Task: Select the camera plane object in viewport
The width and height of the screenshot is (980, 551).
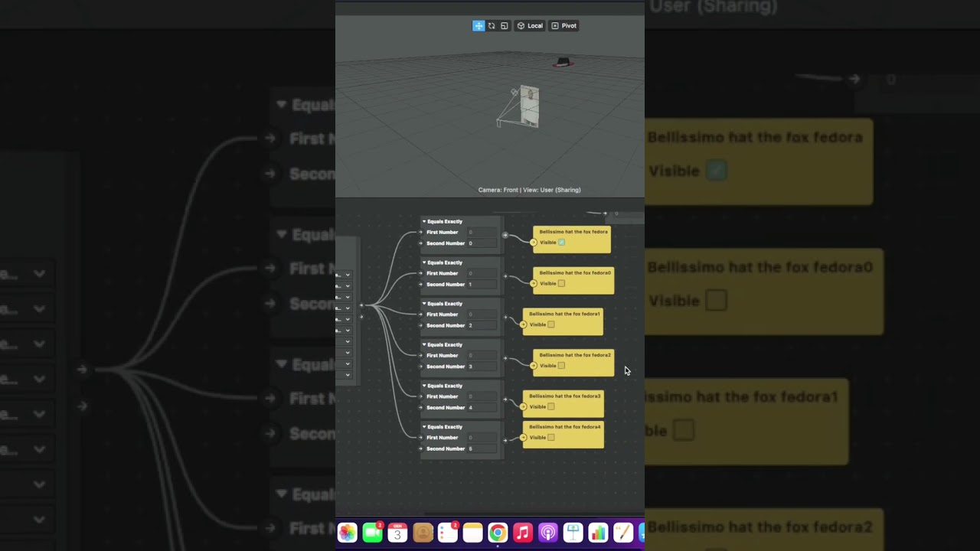Action: pos(530,106)
